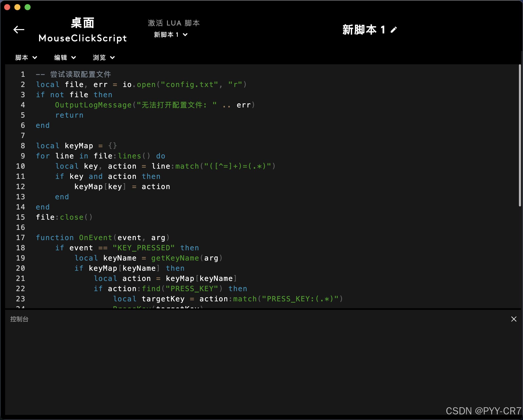Click the pencil rename icon
This screenshot has height=420, width=523.
(x=394, y=30)
